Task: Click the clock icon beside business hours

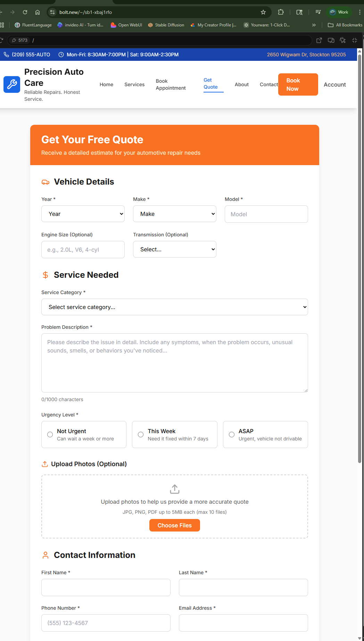Action: (x=61, y=55)
